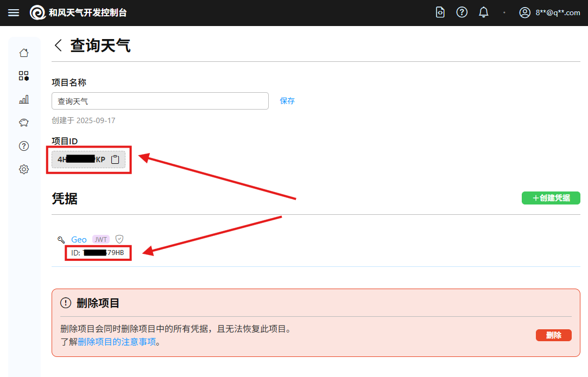The image size is (588, 377).
Task: Go to home in the sidebar
Action: pyautogui.click(x=24, y=53)
